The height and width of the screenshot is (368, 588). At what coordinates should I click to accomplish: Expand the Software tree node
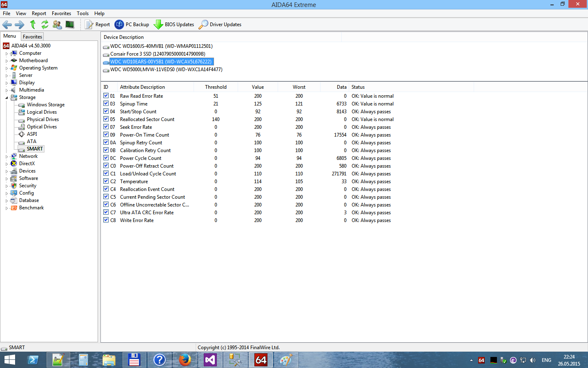pos(7,179)
